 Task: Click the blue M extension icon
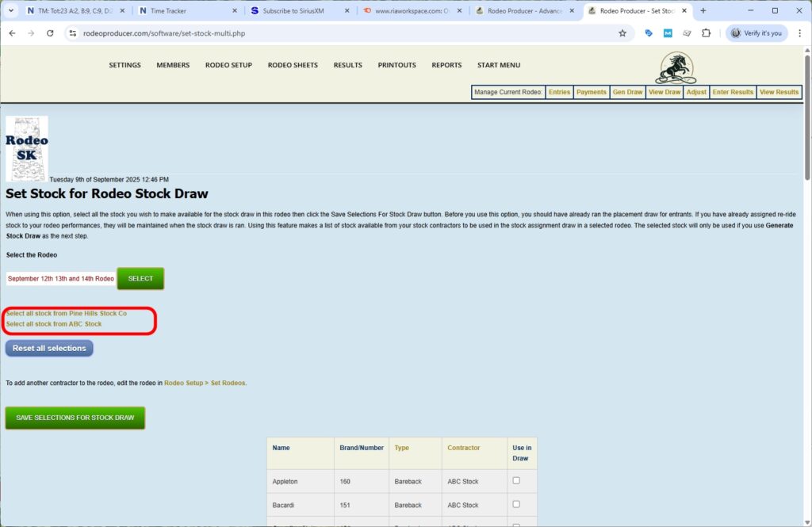coord(667,34)
